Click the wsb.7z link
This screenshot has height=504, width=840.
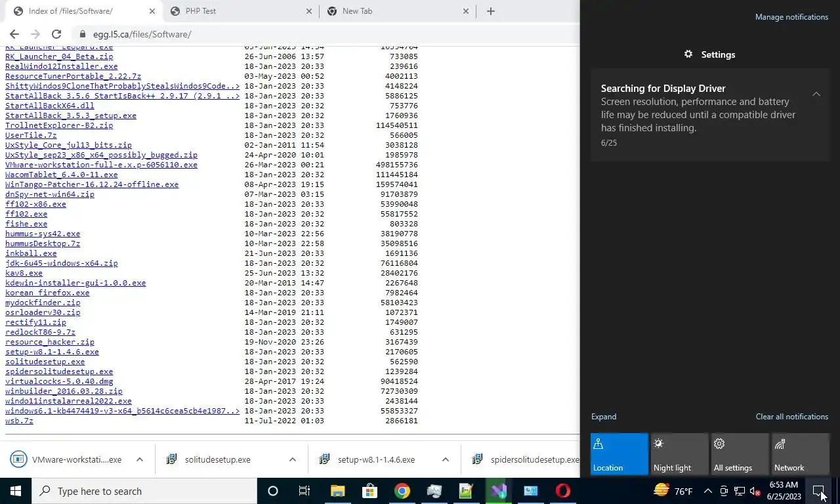(x=19, y=421)
